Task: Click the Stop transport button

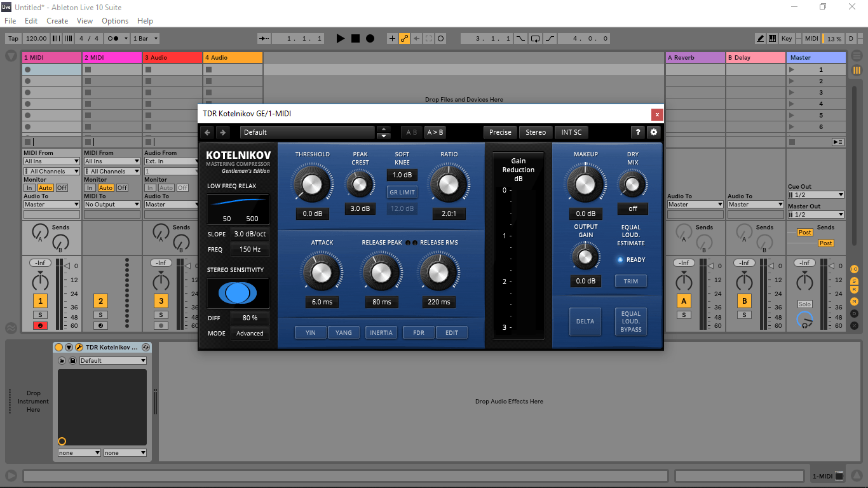Action: [355, 39]
